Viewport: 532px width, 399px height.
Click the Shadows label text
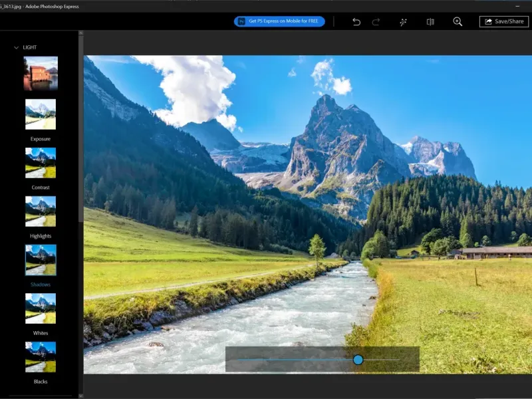41,285
